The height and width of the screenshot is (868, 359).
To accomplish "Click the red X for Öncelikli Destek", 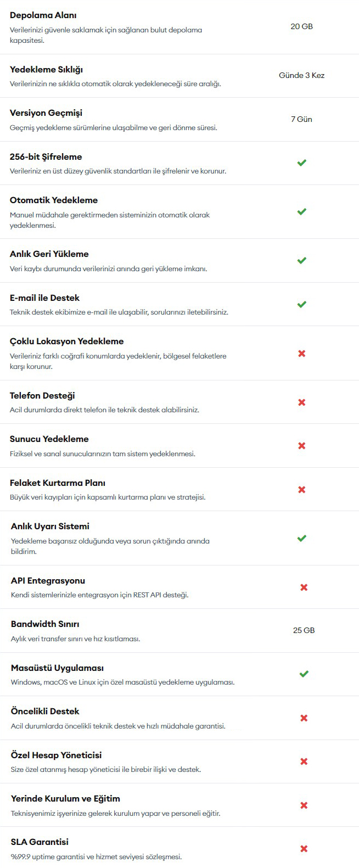I will [304, 718].
